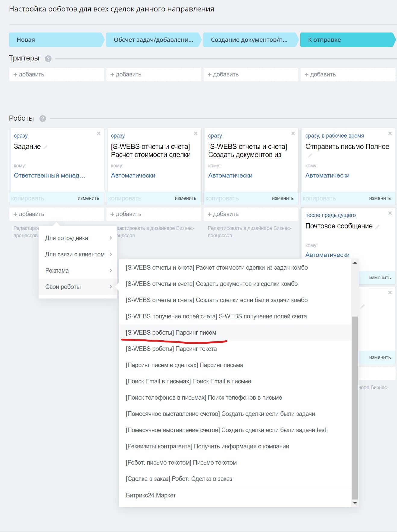Choose [S-WEBS роботы] Парсинг писем
This screenshot has height=532, width=397.
coord(235,332)
